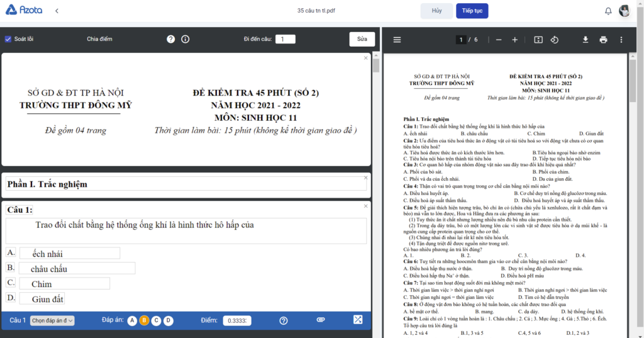Screen dimensions: 644x338
Task: Open PDF viewer more options menu
Action: point(621,40)
